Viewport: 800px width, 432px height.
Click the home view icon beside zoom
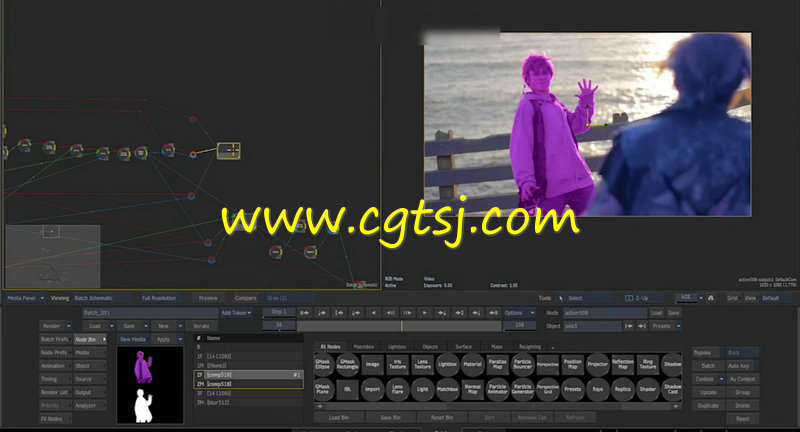click(710, 298)
